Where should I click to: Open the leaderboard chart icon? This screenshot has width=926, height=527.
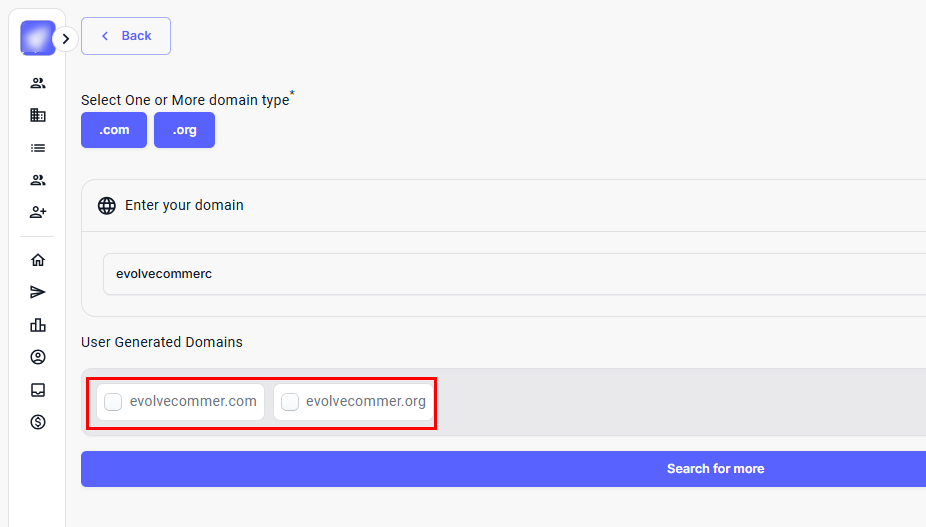coord(38,325)
